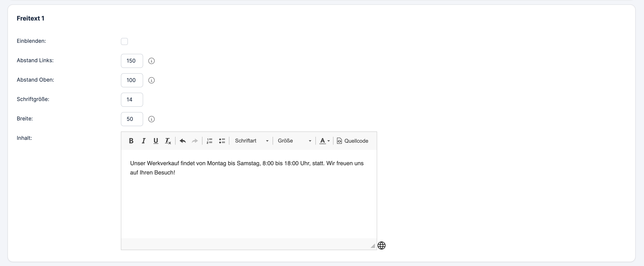This screenshot has width=644, height=266.
Task: Grab the editor resize handle corner
Action: pos(373,246)
